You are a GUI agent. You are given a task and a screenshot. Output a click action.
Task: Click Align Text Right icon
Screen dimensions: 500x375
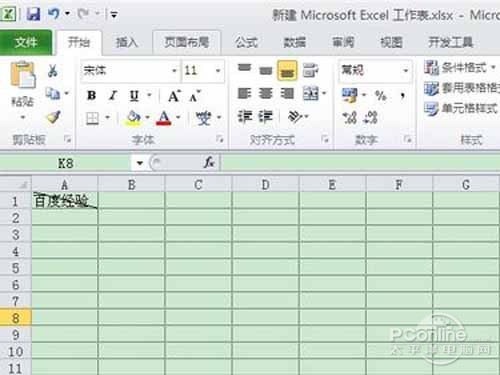(x=287, y=94)
